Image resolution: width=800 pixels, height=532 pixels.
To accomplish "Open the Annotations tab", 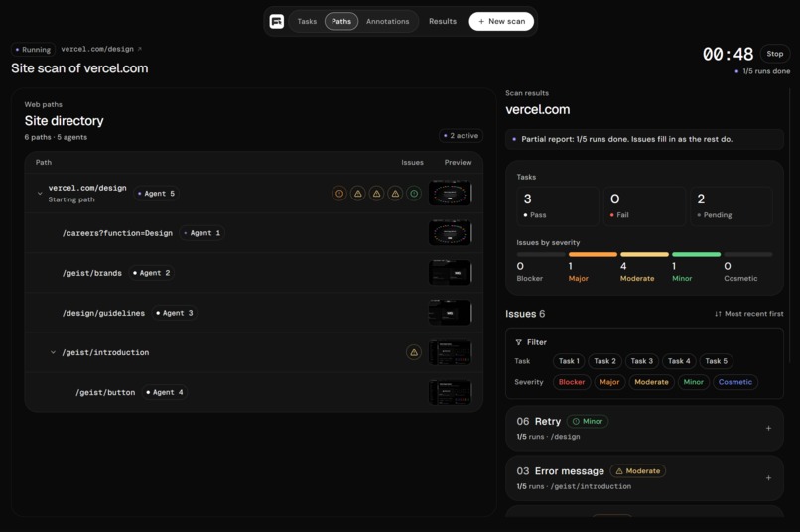I will (x=388, y=22).
